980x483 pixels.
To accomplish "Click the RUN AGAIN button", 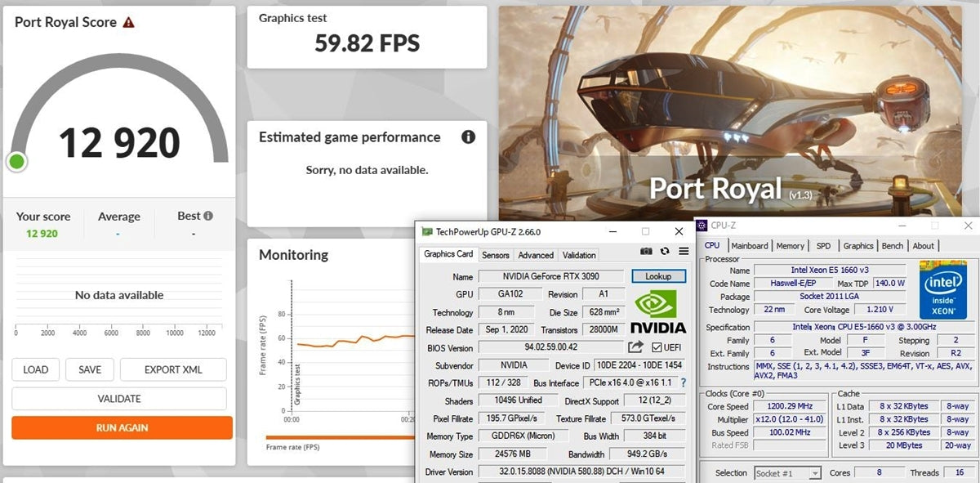I will pyautogui.click(x=121, y=427).
